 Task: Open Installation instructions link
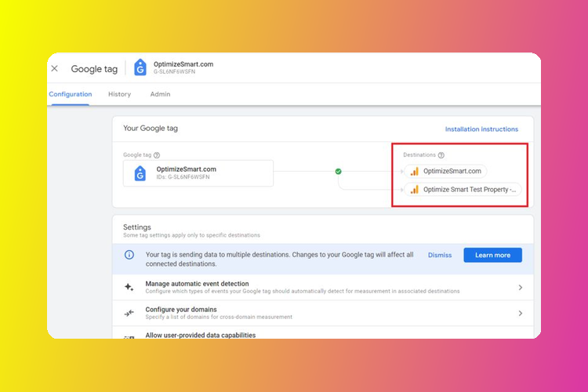point(481,129)
